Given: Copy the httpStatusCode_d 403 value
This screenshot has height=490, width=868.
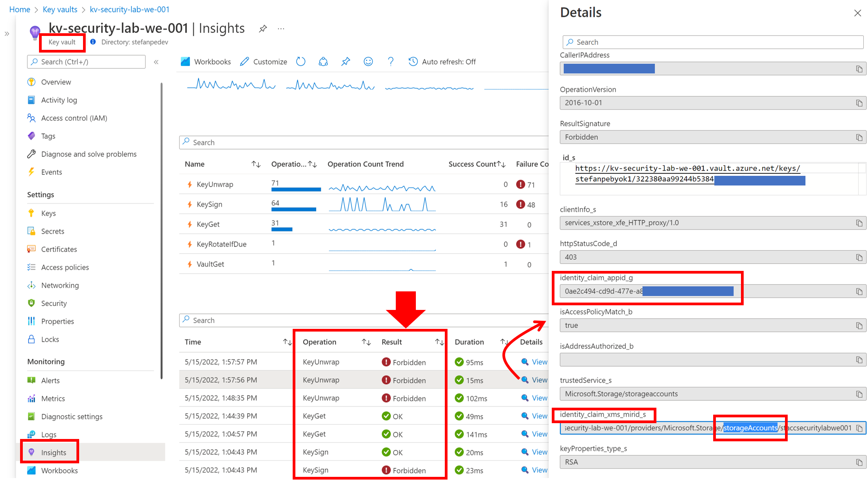Looking at the screenshot, I should click(859, 257).
